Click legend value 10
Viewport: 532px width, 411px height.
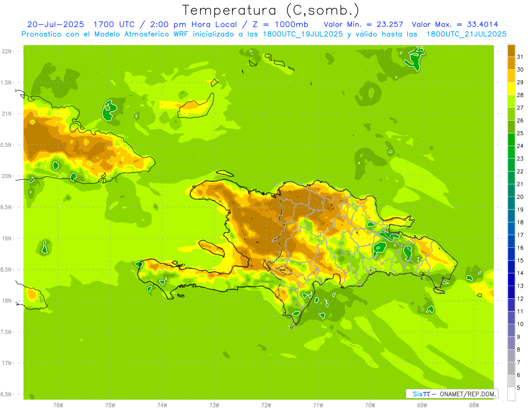coord(520,324)
